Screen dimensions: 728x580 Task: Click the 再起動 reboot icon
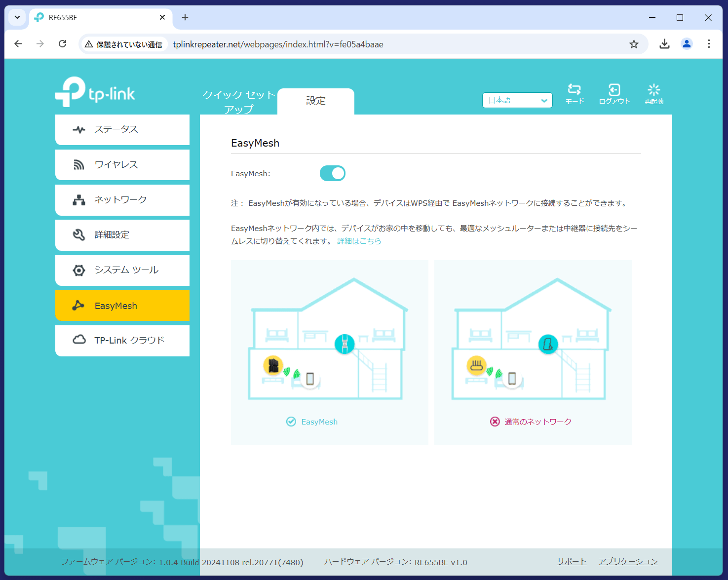coord(654,94)
